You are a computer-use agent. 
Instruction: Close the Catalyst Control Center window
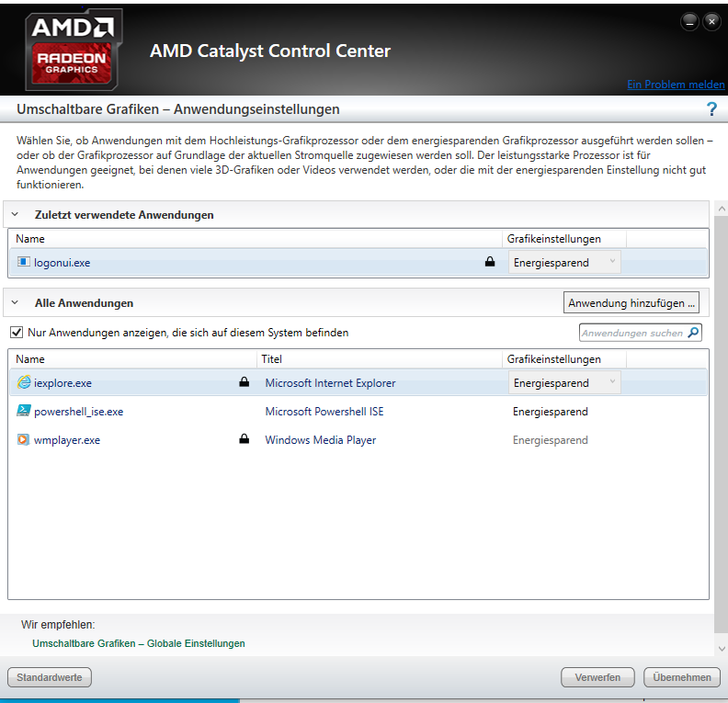711,22
